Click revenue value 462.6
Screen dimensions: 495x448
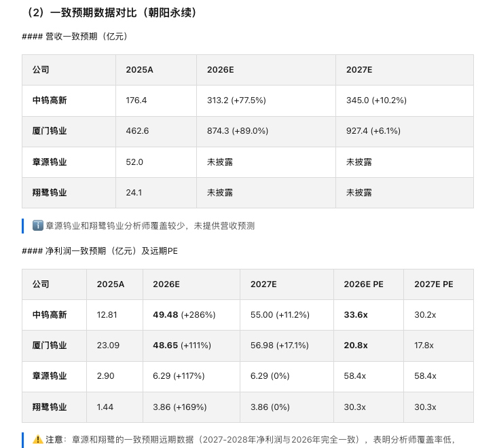[137, 131]
